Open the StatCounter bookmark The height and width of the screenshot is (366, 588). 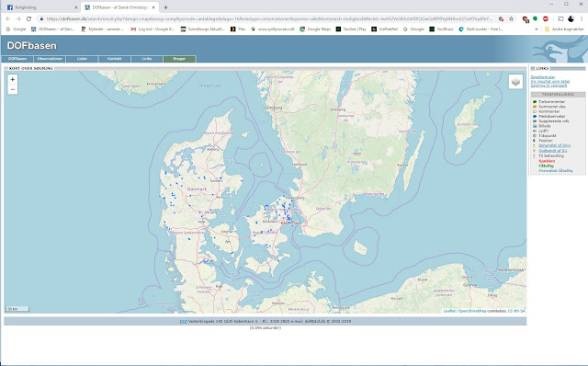pyautogui.click(x=481, y=29)
